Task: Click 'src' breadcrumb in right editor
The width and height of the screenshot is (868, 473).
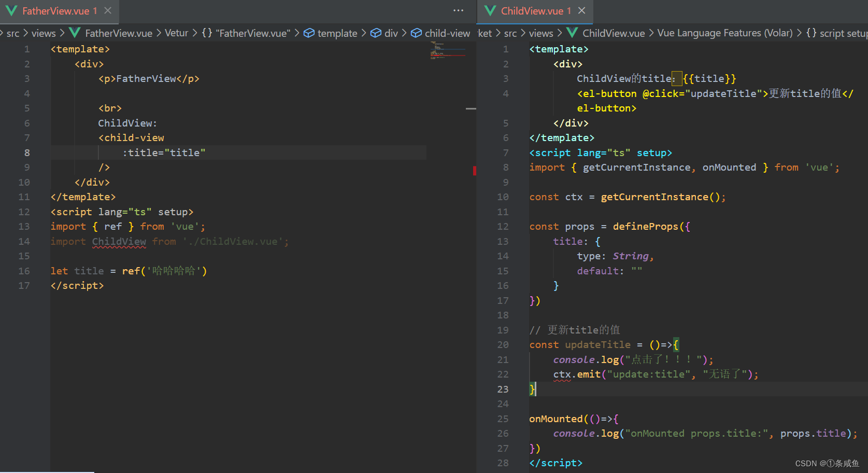Action: point(510,33)
